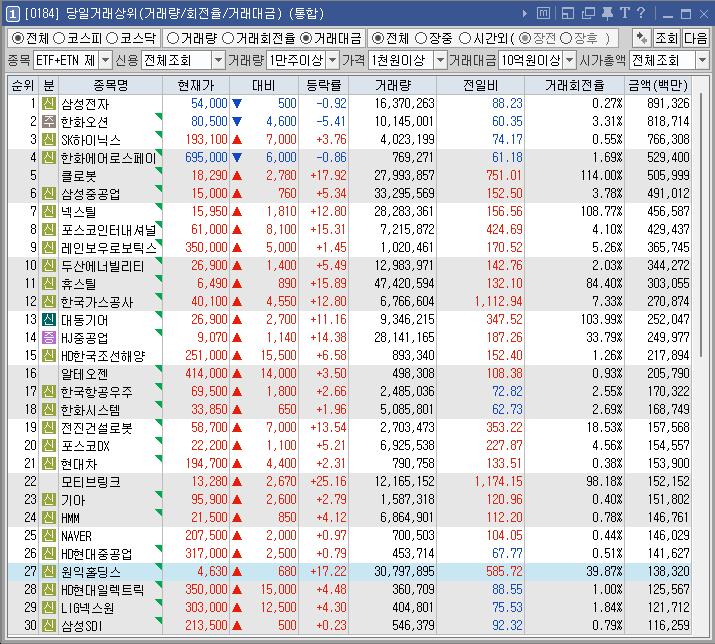
Task: Open the 신용 전체조회 dropdown
Action: pyautogui.click(x=219, y=60)
